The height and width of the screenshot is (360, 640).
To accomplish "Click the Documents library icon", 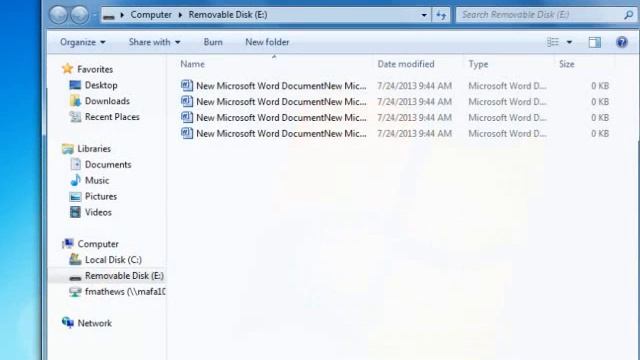I will click(x=76, y=164).
